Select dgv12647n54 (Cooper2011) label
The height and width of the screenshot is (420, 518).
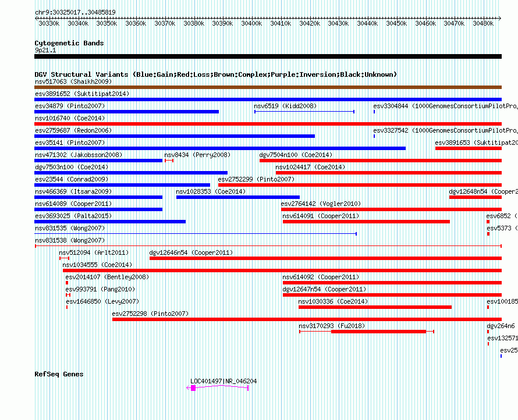point(324,289)
